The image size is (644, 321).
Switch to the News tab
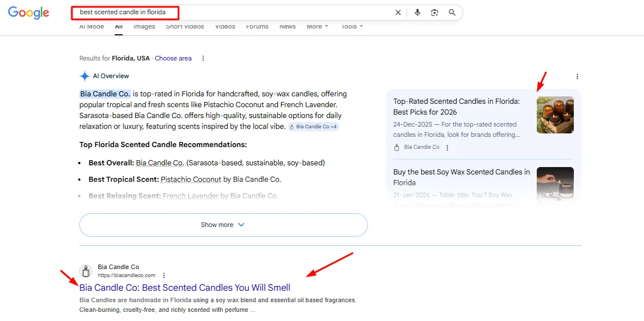point(287,26)
